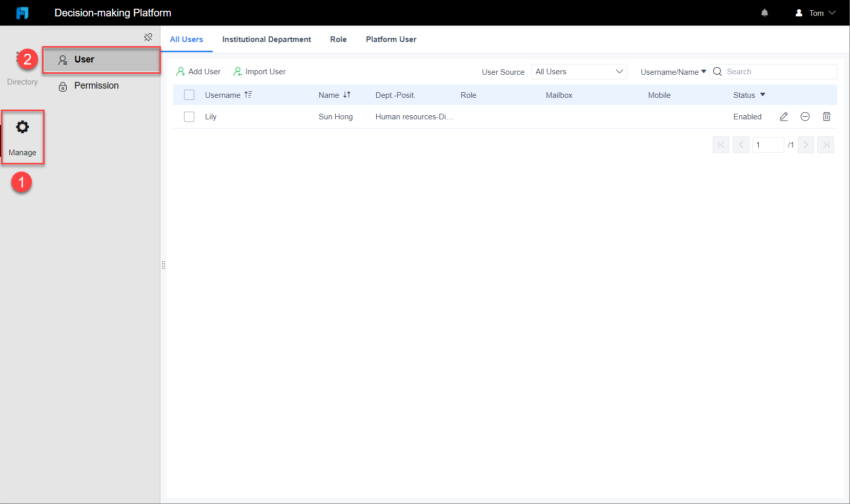The height and width of the screenshot is (504, 850).
Task: Open the Role tab
Action: [338, 39]
